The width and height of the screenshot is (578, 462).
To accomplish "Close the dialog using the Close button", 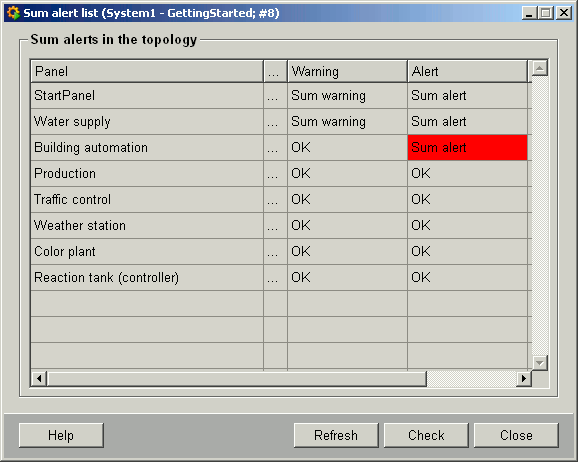I will 516,435.
